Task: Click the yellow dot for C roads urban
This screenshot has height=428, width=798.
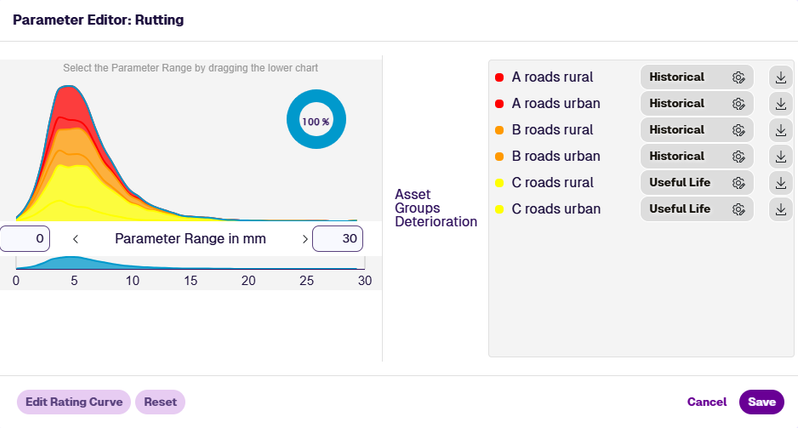Action: point(499,209)
